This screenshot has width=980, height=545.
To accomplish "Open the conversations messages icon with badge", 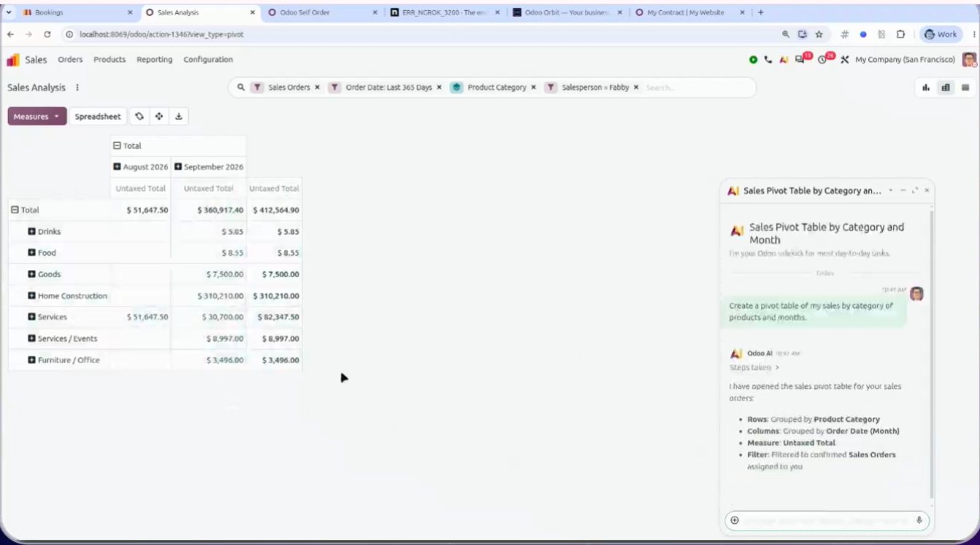I will pos(802,58).
